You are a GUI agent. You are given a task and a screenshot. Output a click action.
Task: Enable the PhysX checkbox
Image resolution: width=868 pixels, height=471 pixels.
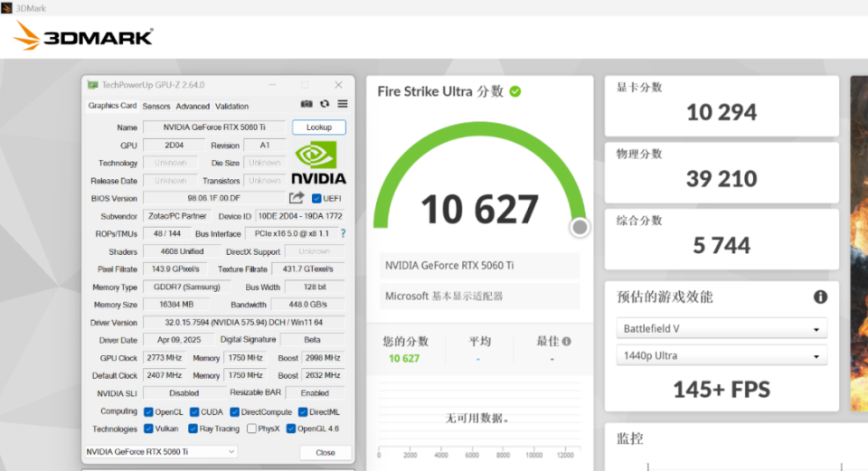point(252,429)
